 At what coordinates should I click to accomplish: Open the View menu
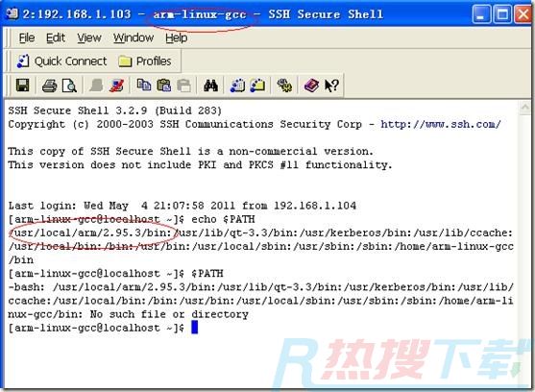(x=89, y=37)
